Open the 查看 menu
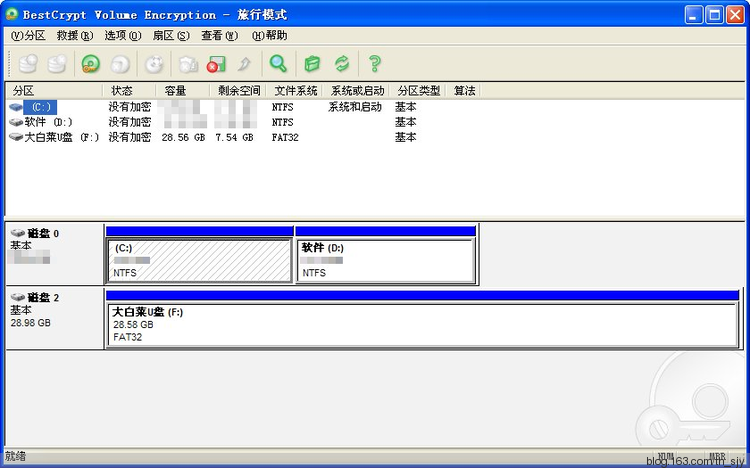The image size is (750, 468). [x=219, y=35]
